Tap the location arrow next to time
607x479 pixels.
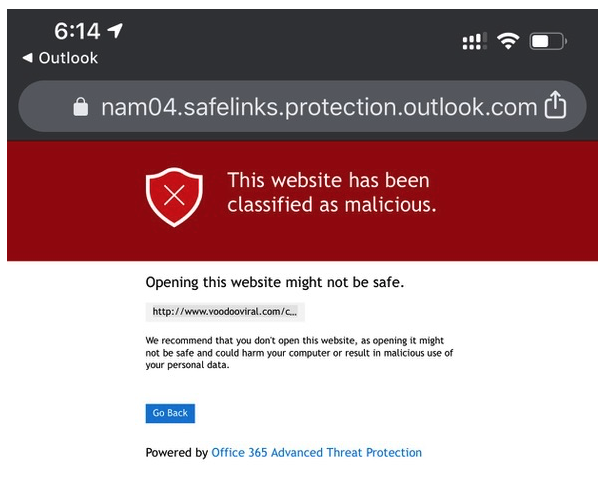[115, 30]
